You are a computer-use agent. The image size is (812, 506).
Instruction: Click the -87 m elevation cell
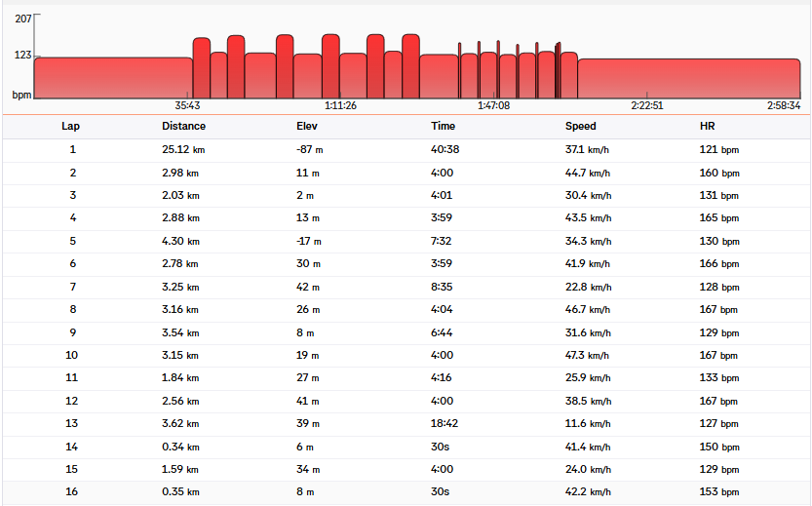point(310,150)
